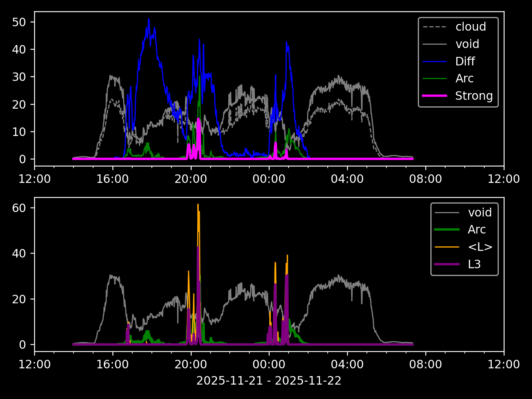Click the dashed cloud line sample in legend

[434, 27]
